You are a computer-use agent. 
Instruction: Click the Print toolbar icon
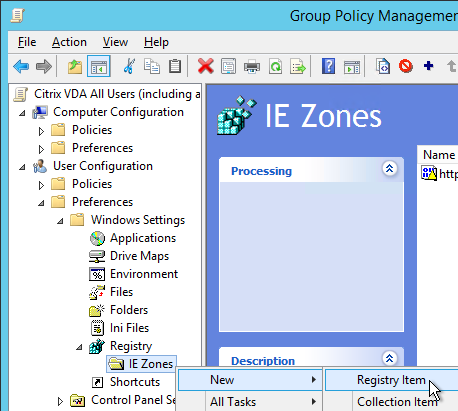tap(252, 66)
